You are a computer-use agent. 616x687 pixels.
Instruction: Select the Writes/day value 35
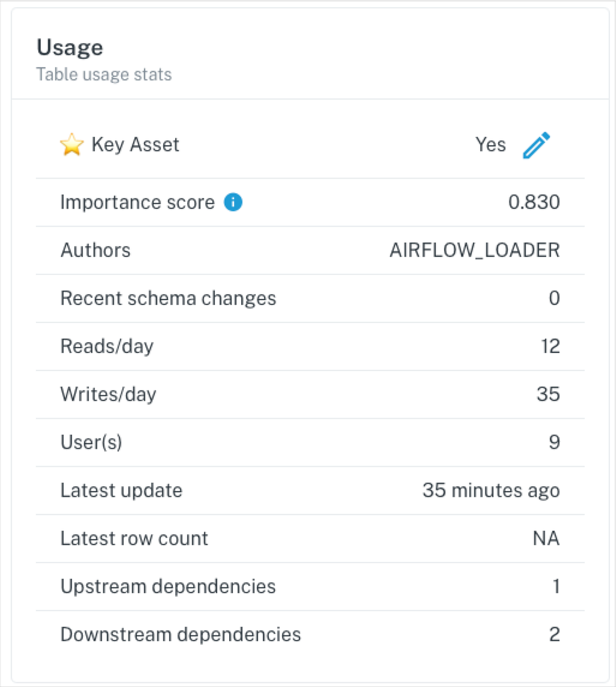[x=549, y=394]
